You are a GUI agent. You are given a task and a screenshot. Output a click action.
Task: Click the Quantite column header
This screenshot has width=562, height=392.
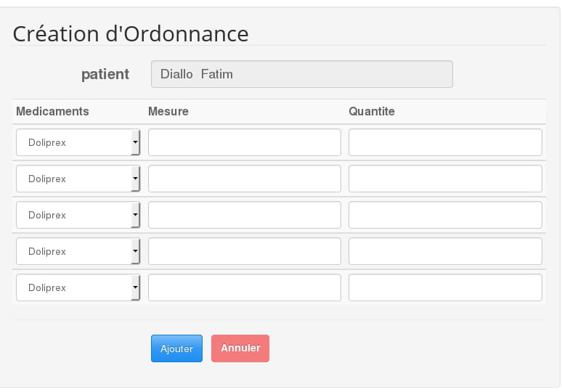(x=372, y=112)
